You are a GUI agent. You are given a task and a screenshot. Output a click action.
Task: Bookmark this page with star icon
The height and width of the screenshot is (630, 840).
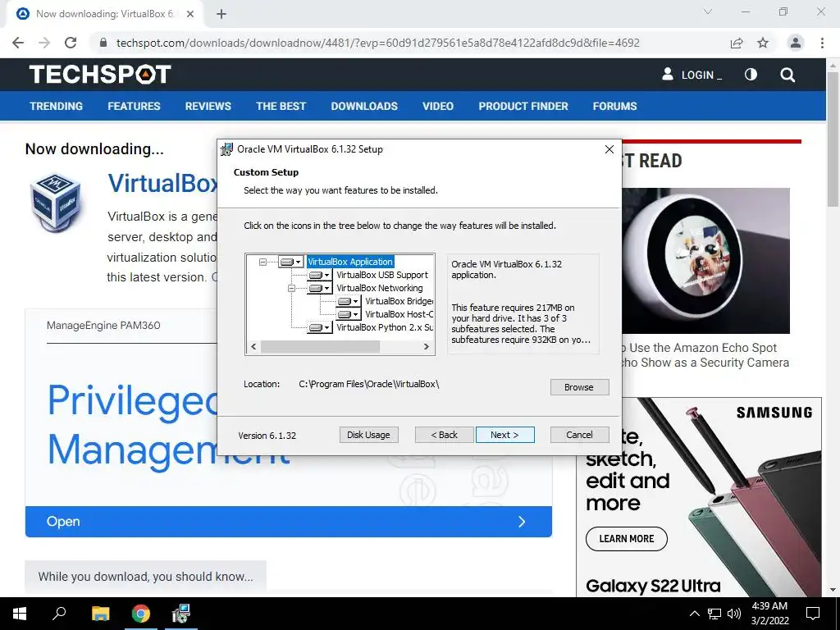click(x=763, y=43)
